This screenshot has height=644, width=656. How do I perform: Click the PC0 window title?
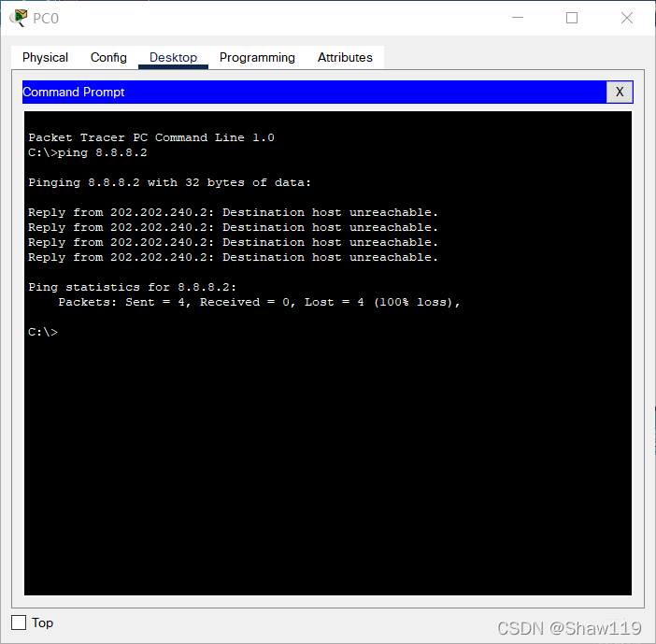[46, 19]
